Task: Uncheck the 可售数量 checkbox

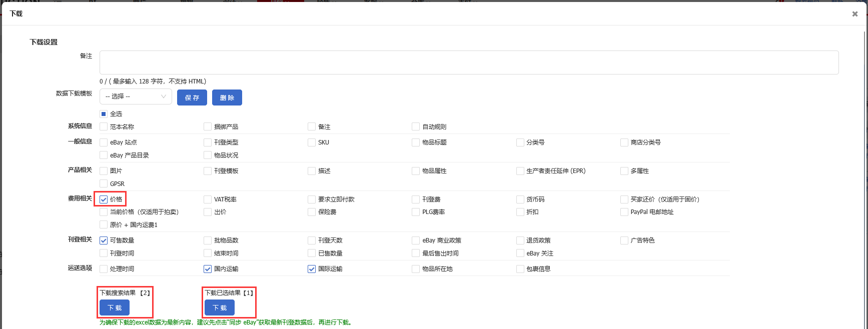Action: click(x=104, y=240)
